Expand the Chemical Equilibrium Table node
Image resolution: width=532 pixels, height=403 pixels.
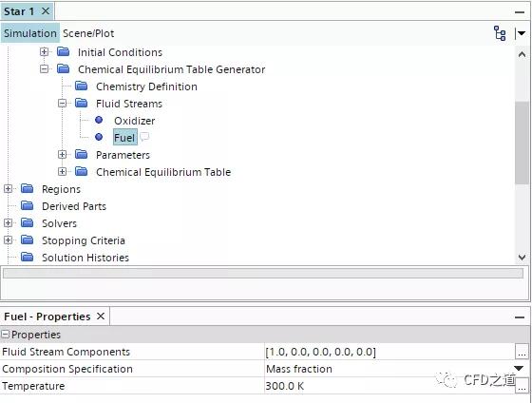pyautogui.click(x=62, y=171)
